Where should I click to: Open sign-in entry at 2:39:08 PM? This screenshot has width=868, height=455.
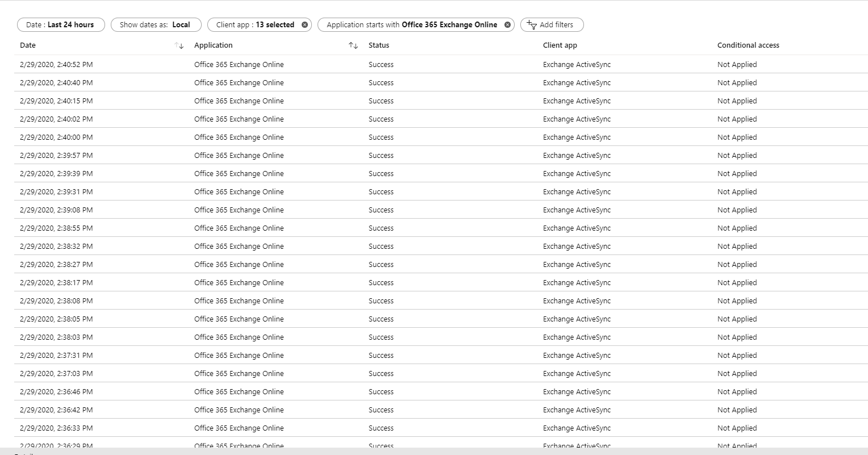441,210
